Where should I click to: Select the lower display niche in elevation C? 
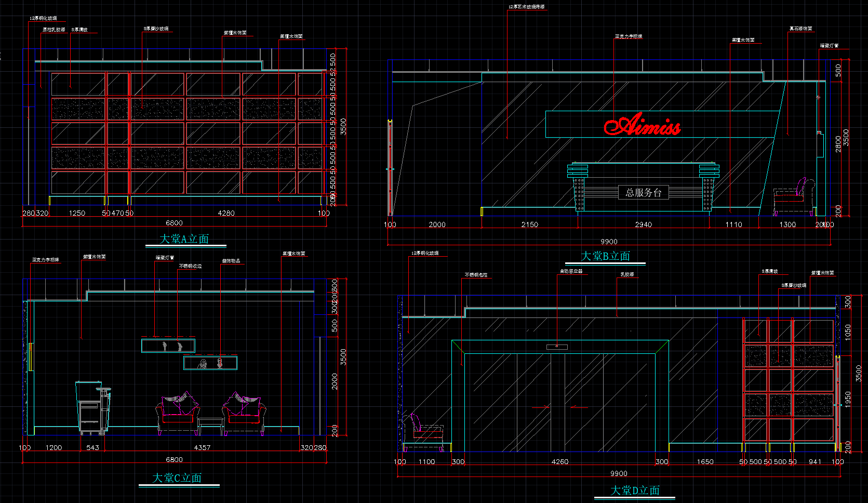(210, 363)
